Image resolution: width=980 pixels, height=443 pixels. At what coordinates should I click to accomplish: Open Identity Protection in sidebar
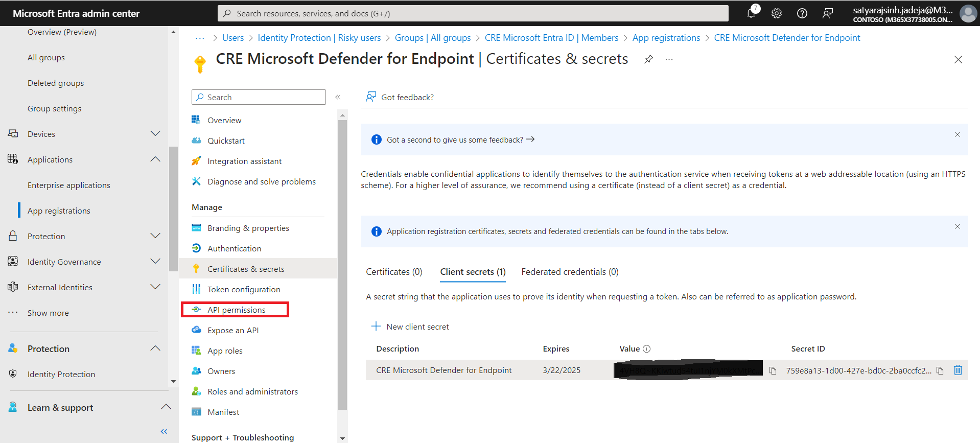[x=61, y=374]
